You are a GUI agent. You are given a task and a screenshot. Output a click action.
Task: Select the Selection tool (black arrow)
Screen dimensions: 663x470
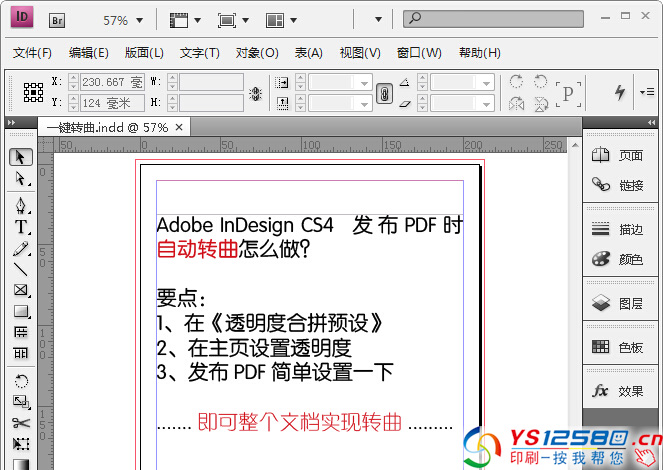pyautogui.click(x=21, y=157)
